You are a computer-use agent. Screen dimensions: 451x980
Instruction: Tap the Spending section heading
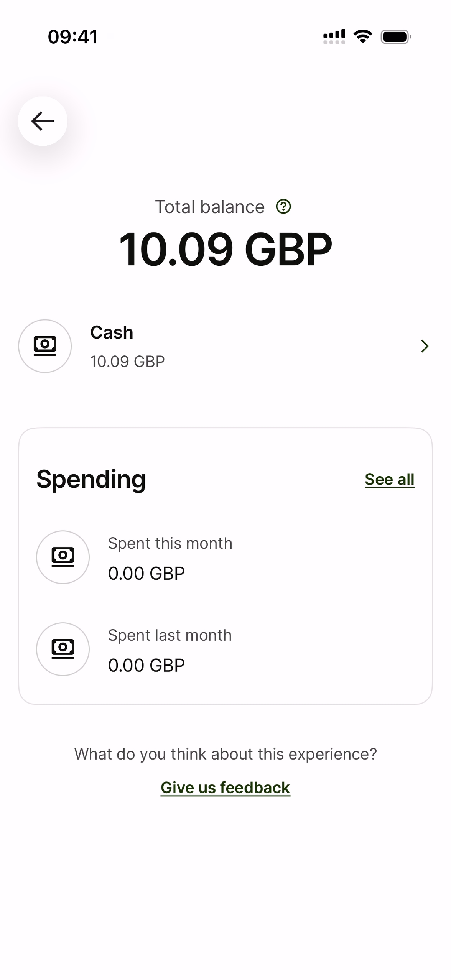pos(91,479)
